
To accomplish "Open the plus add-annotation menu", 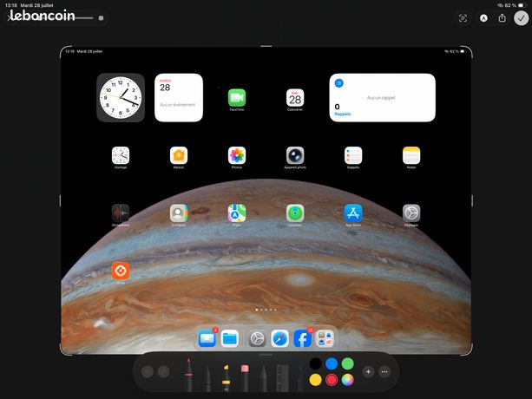I will (x=368, y=372).
